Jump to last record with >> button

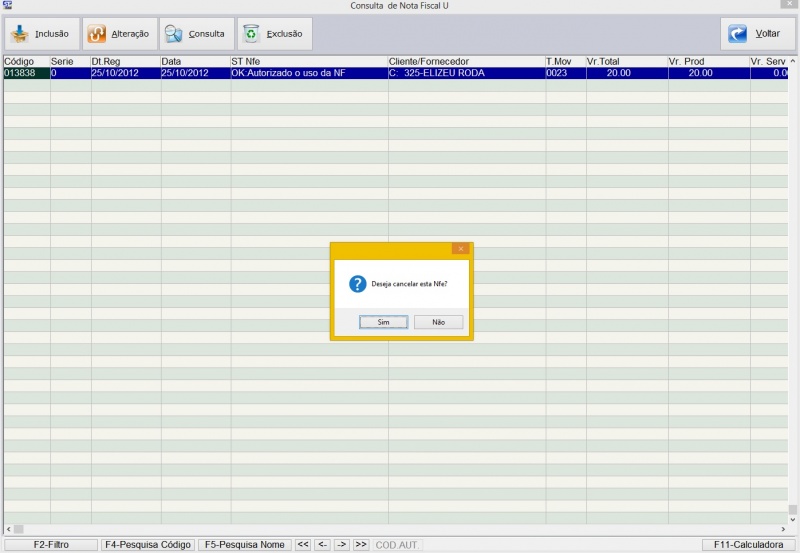coord(361,545)
